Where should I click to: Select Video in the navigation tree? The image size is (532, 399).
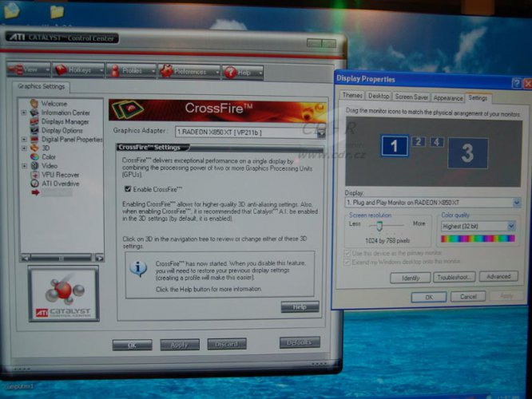click(50, 166)
